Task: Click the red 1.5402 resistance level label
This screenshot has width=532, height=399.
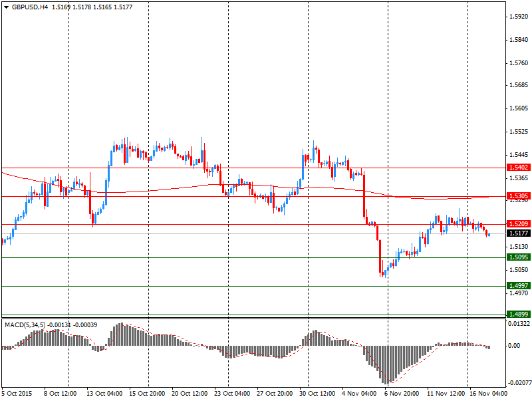Action: (518, 168)
